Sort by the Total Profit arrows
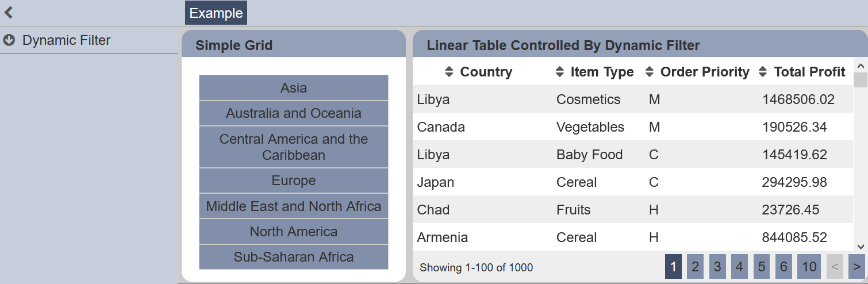This screenshot has height=284, width=868. 763,72
